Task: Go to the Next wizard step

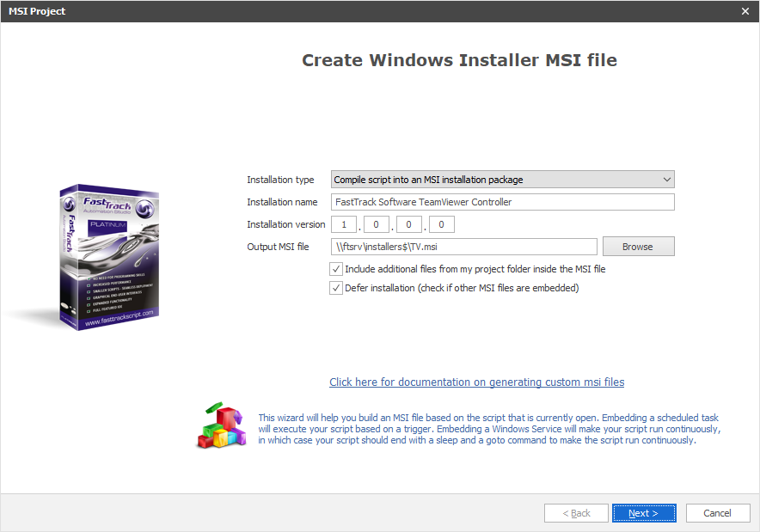Action: pyautogui.click(x=644, y=513)
